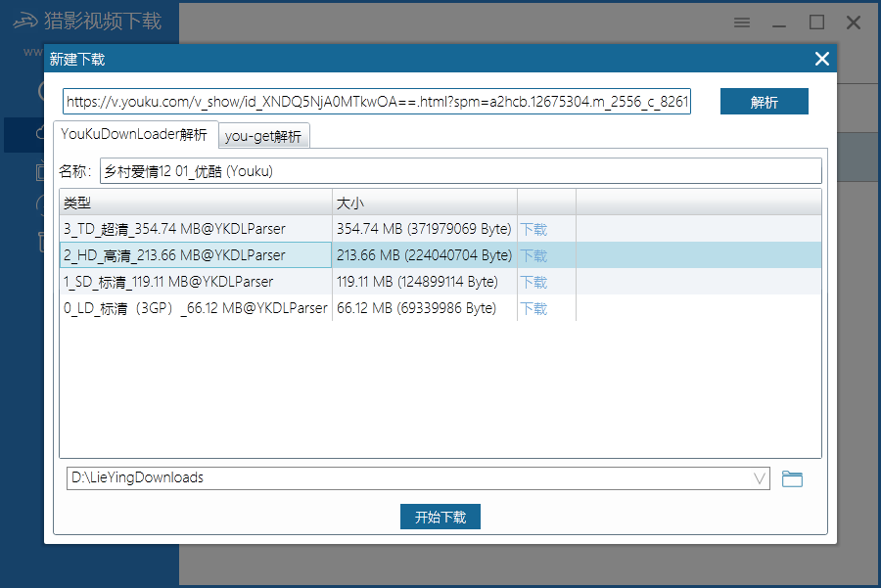881x588 pixels.
Task: Open the main window hamburger menu icon
Action: pyautogui.click(x=742, y=23)
